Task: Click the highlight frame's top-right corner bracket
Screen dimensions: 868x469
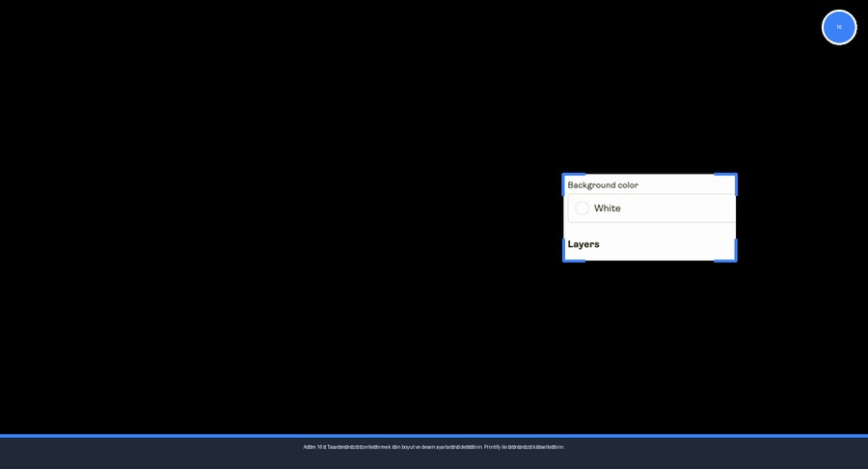Action: pos(734,177)
